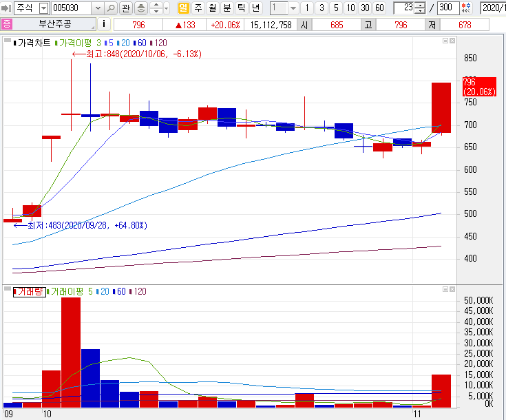Switch to the 년 yearly chart period

click(256, 8)
